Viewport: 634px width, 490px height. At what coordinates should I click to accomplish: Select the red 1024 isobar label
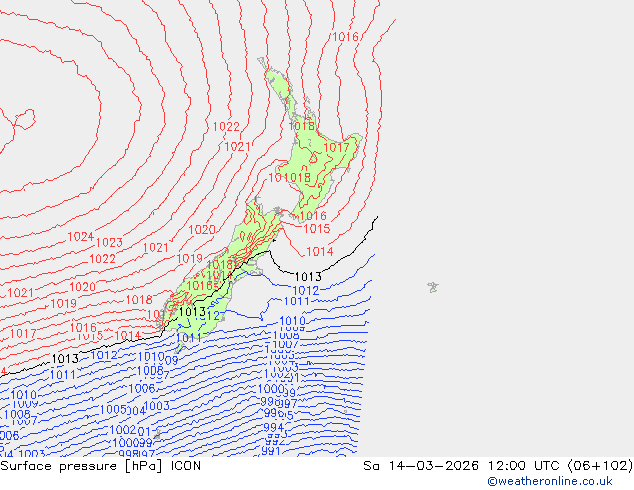point(80,237)
